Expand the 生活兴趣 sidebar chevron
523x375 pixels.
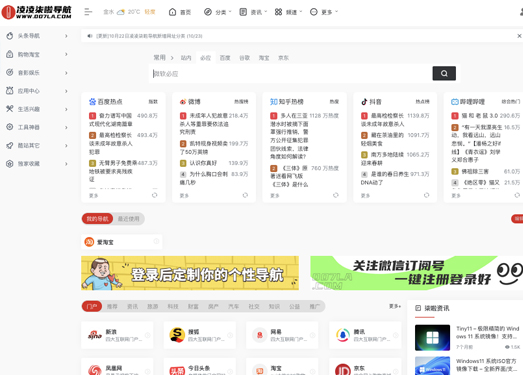(x=66, y=109)
